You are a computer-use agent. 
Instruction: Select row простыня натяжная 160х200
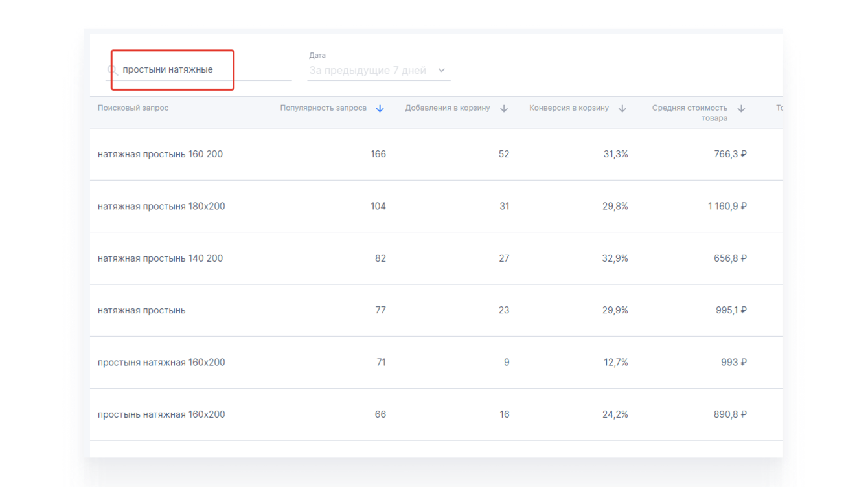pyautogui.click(x=161, y=363)
